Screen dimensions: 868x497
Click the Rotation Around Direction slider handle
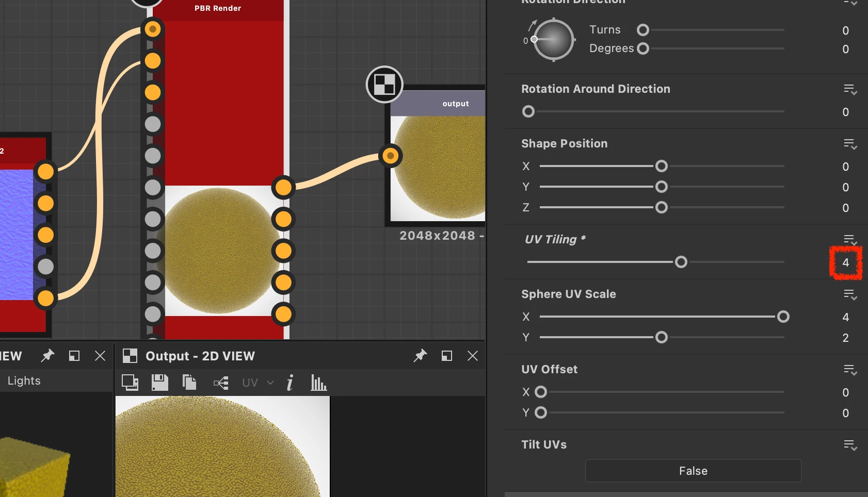coord(528,111)
